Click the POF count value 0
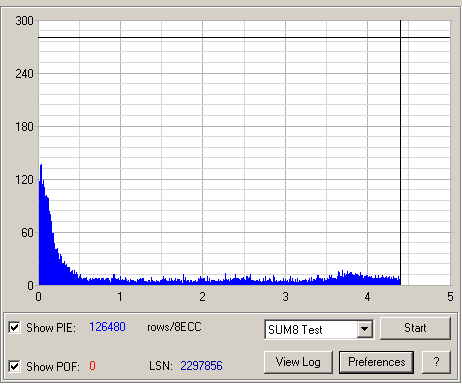462x384 pixels. click(92, 366)
